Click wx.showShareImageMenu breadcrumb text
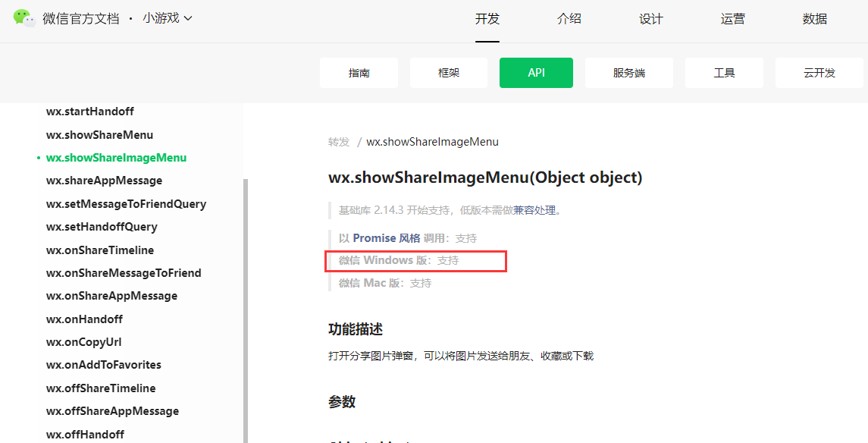The width and height of the screenshot is (868, 443). tap(432, 142)
